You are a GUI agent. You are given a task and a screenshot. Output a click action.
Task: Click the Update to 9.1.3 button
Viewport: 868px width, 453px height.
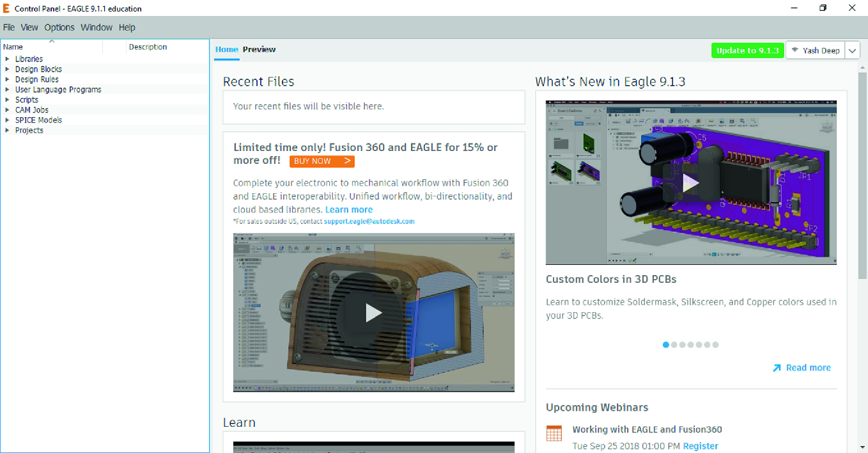[x=747, y=51]
